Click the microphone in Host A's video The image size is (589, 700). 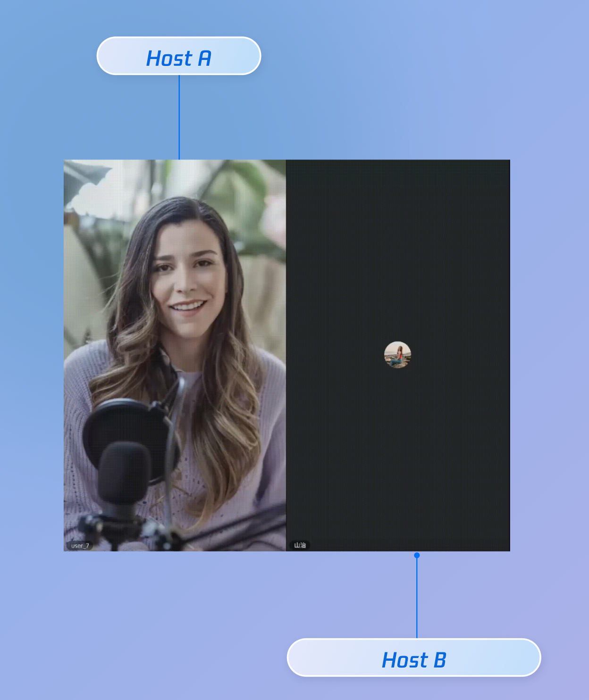pyautogui.click(x=124, y=472)
